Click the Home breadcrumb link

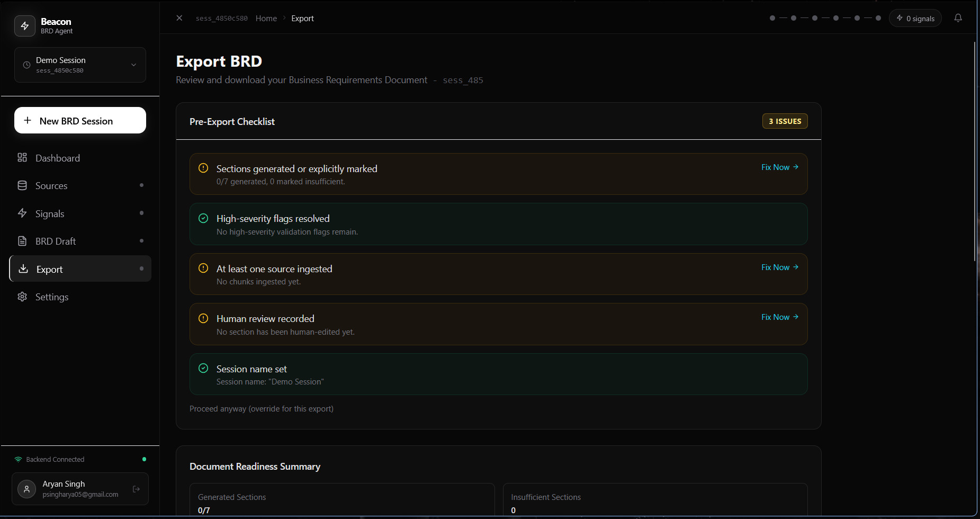[266, 18]
